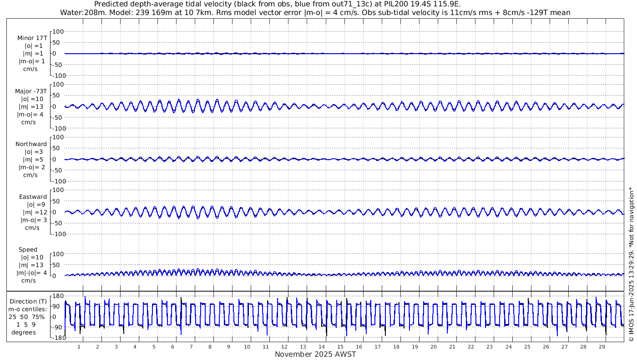Click the "November 2025 AWST" axis title

[x=315, y=354]
